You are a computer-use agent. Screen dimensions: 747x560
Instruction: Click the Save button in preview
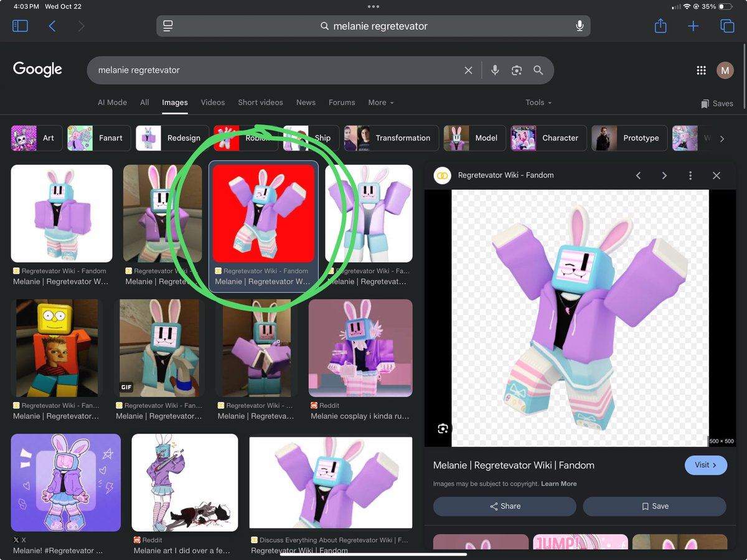click(654, 506)
